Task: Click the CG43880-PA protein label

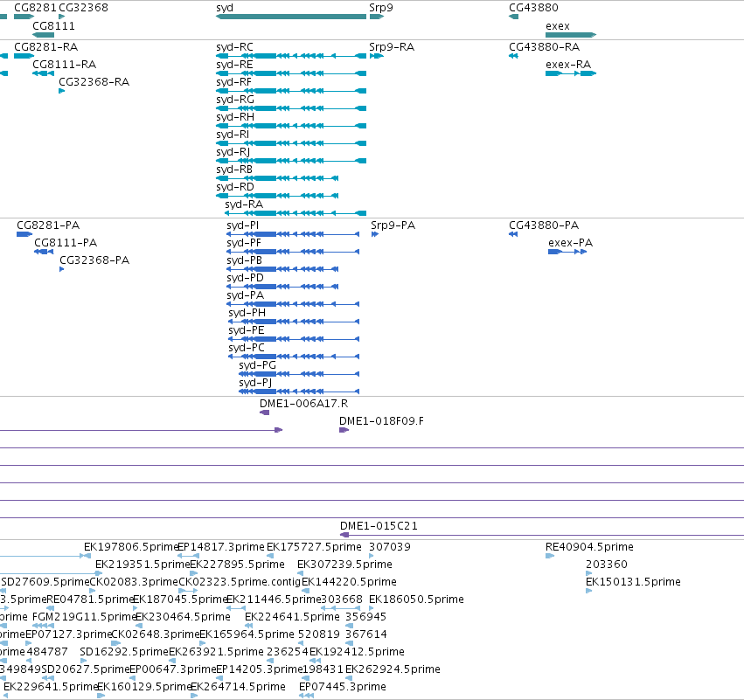Action: point(544,225)
